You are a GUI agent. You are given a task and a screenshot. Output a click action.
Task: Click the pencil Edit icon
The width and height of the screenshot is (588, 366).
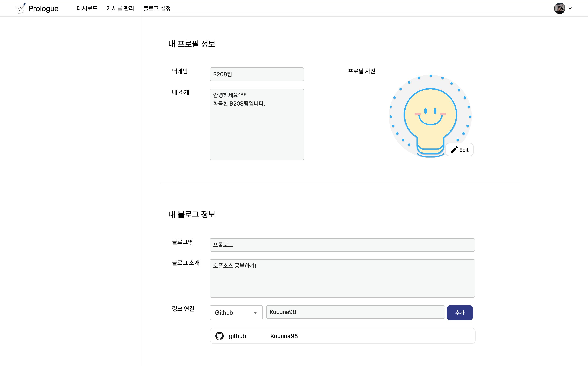[x=454, y=150]
